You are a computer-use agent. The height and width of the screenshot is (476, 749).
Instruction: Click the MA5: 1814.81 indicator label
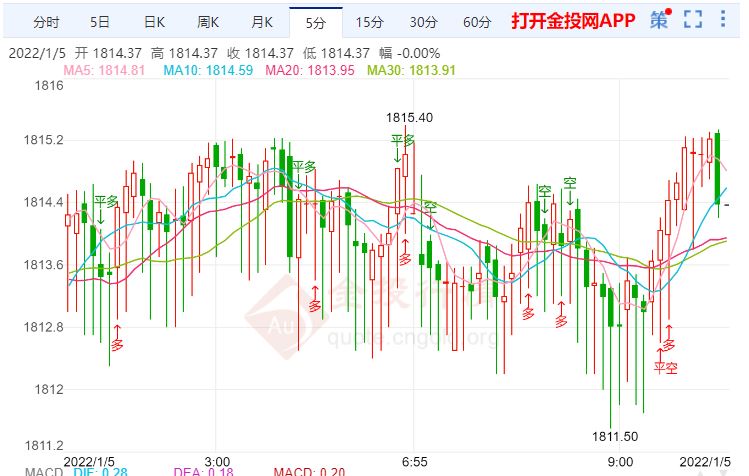point(104,70)
